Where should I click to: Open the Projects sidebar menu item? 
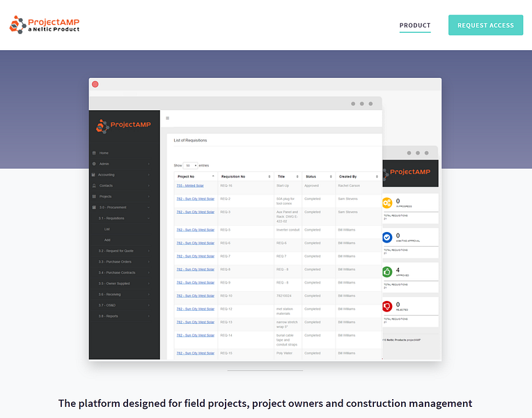pyautogui.click(x=105, y=196)
